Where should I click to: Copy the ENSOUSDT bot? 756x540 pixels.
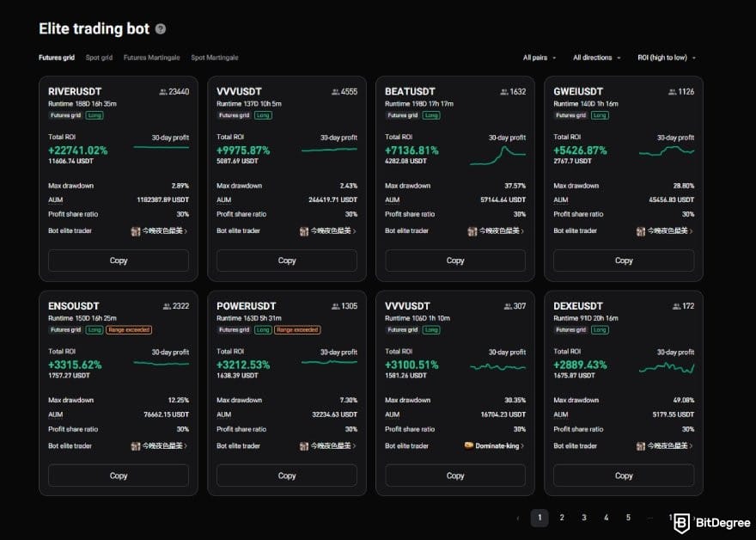tap(119, 476)
